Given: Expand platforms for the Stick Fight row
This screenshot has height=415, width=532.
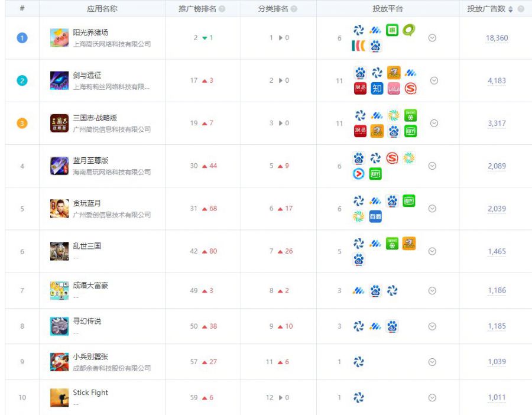Looking at the screenshot, I should tap(432, 397).
